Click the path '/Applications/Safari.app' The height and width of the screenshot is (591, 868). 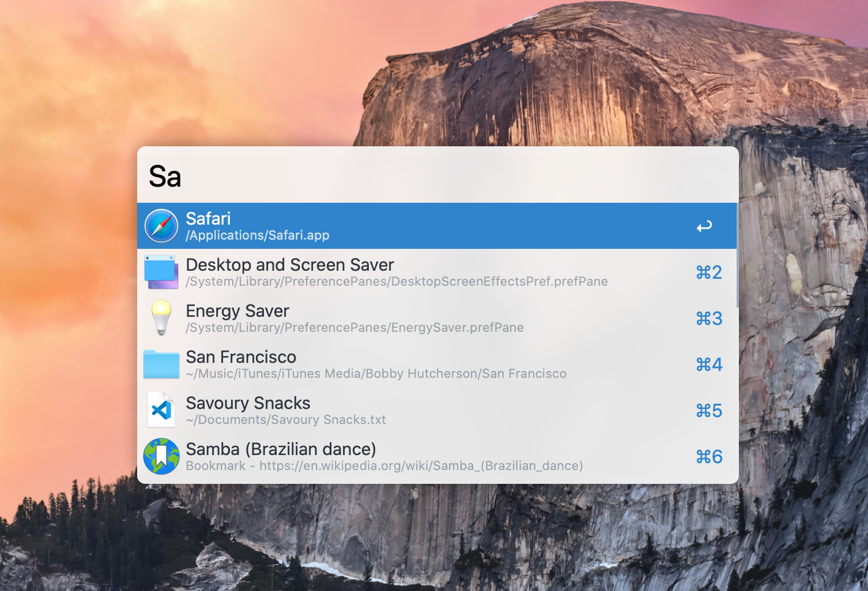pos(258,235)
